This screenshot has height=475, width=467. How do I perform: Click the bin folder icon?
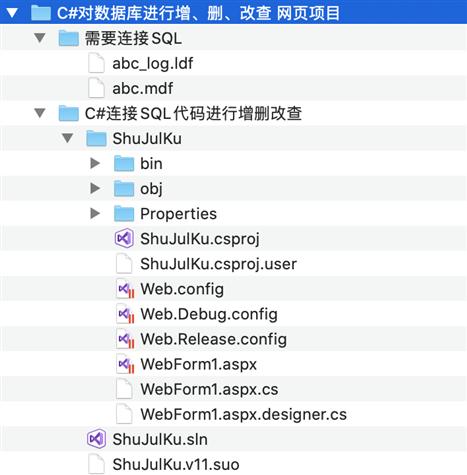click(124, 164)
